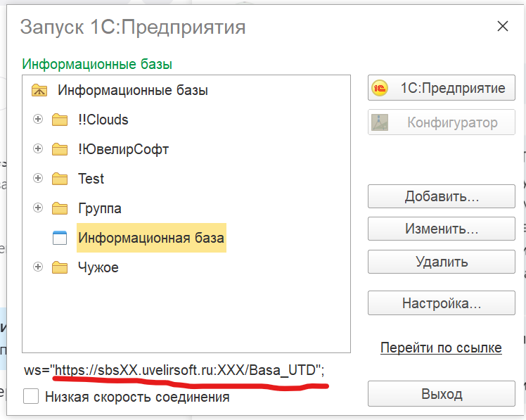Viewport: 526px width, 420px height.
Task: Click the !ЮвелирСофт folder icon
Action: pyautogui.click(x=60, y=149)
